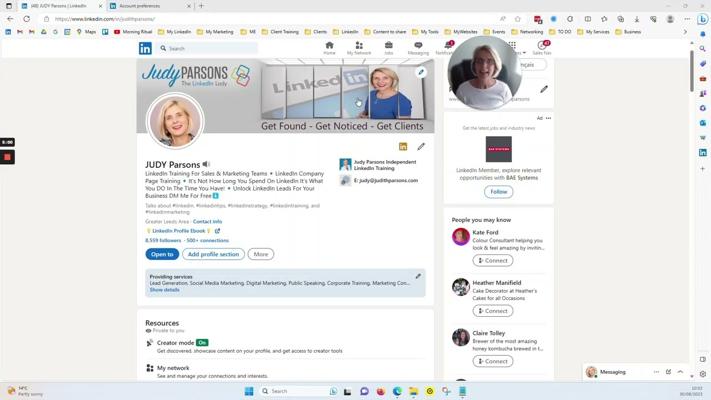View the 8,559 followers link
The width and height of the screenshot is (711, 400).
point(163,240)
